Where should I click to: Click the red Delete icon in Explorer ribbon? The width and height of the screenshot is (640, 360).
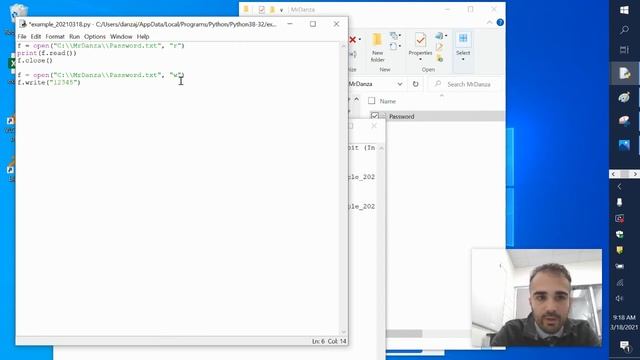353,40
